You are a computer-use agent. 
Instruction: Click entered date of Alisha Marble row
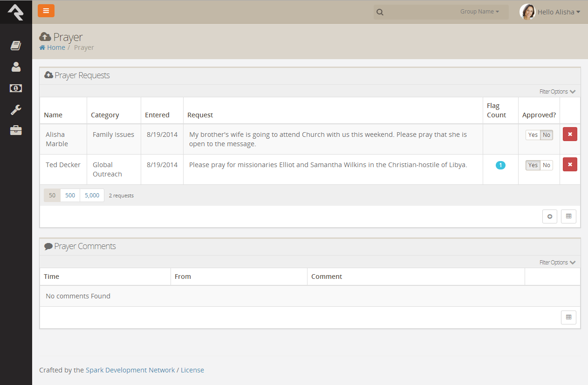coord(162,135)
